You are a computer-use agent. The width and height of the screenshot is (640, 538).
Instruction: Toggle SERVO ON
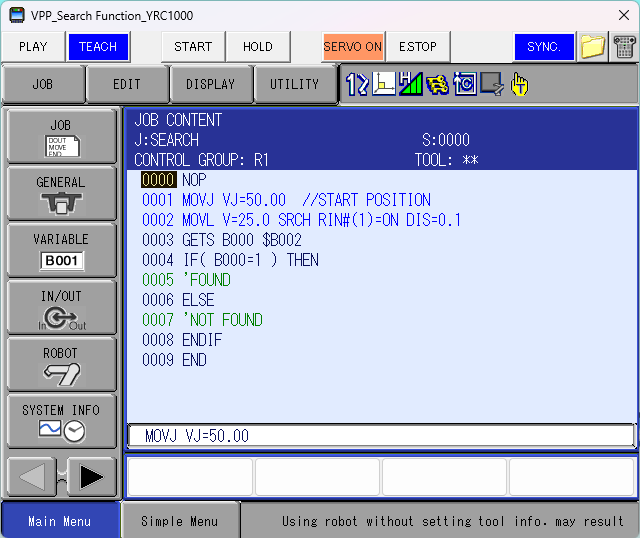click(x=353, y=47)
